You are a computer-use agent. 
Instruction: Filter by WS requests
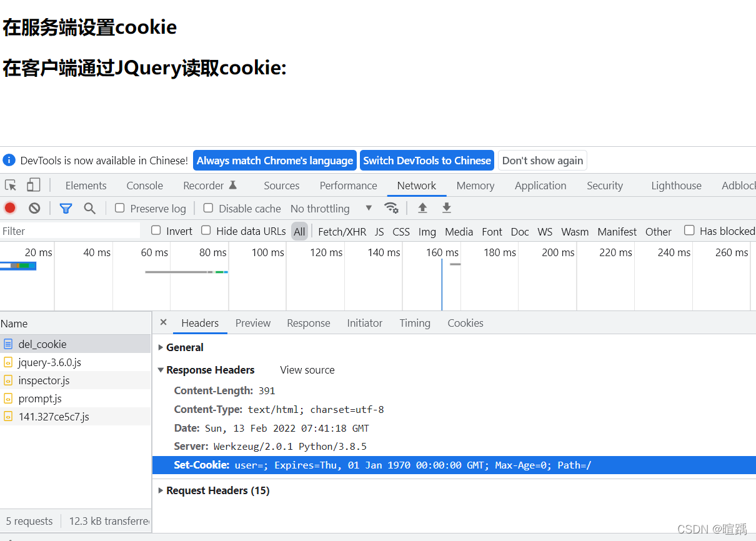[x=545, y=231]
